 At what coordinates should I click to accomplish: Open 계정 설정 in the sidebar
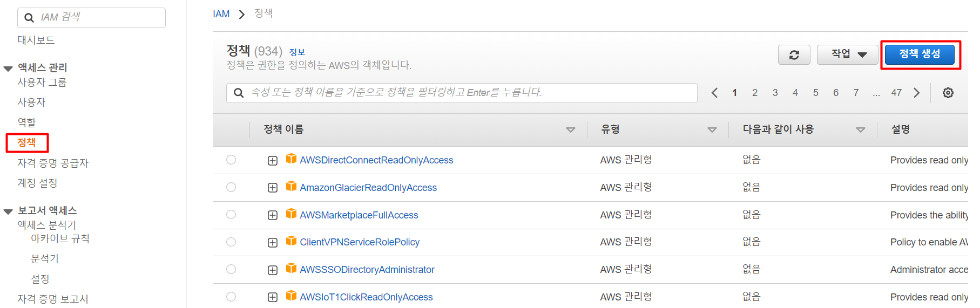click(37, 183)
